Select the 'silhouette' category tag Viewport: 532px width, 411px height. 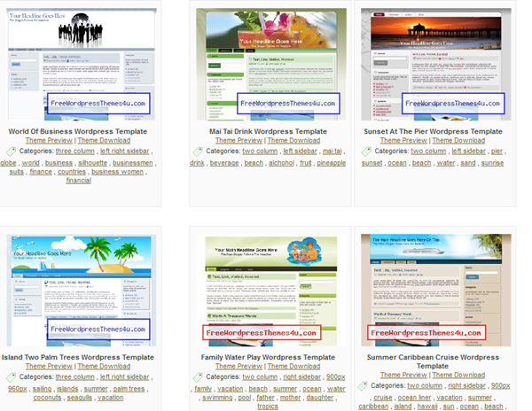92,163
